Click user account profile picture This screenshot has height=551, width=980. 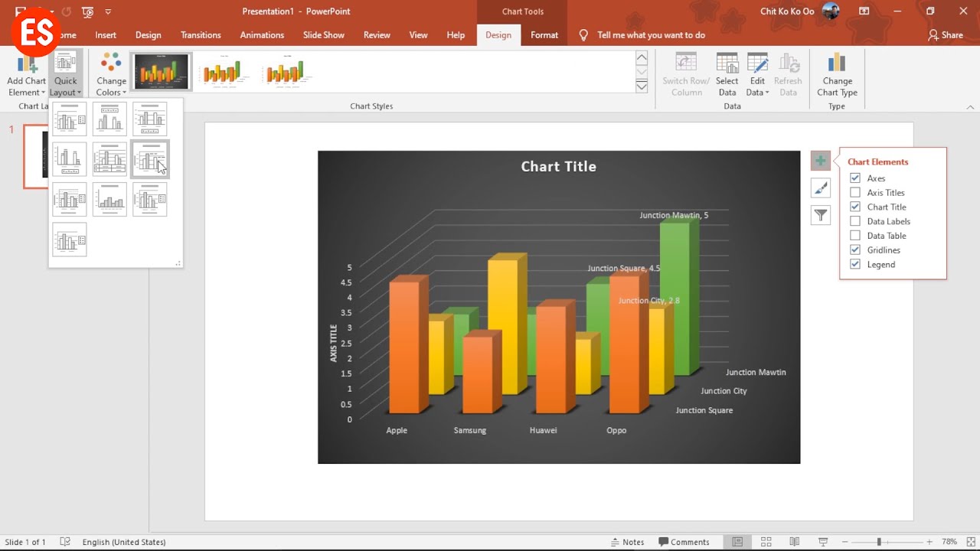[831, 11]
